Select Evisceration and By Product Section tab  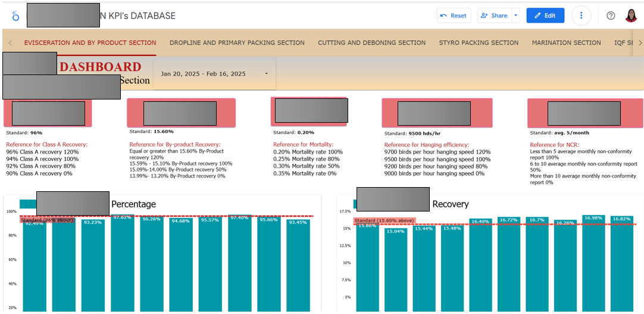pos(90,43)
